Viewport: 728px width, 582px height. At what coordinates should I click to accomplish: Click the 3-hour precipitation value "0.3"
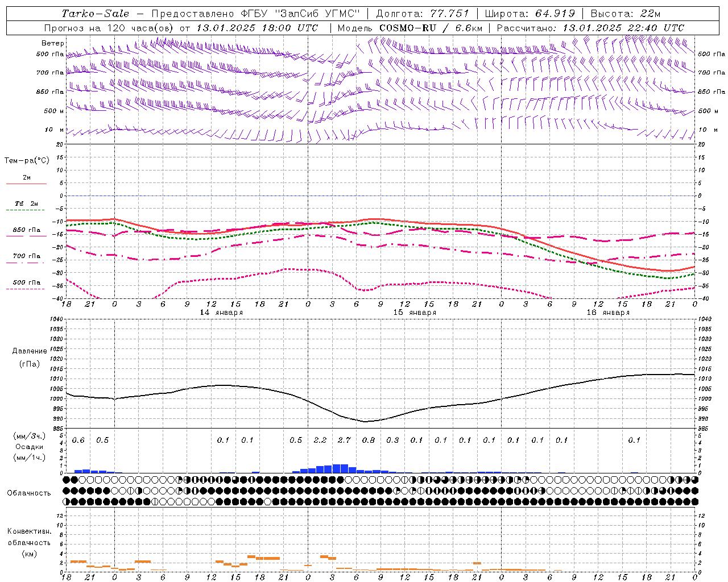393,440
